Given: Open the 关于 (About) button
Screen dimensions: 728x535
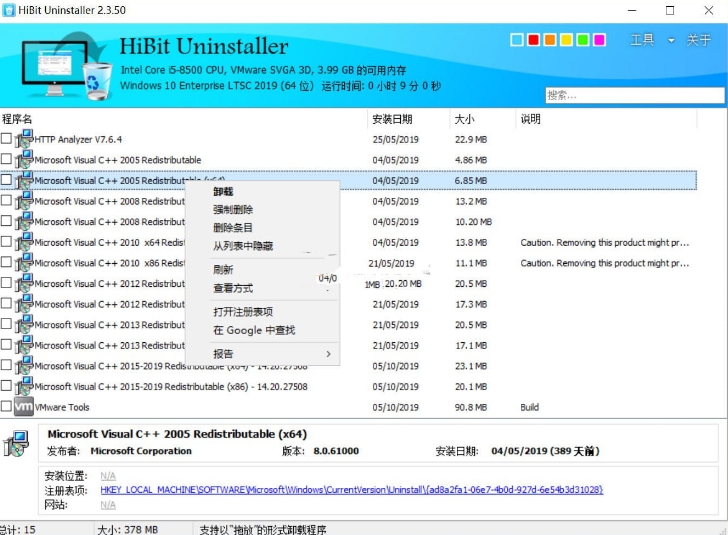Looking at the screenshot, I should pos(698,40).
